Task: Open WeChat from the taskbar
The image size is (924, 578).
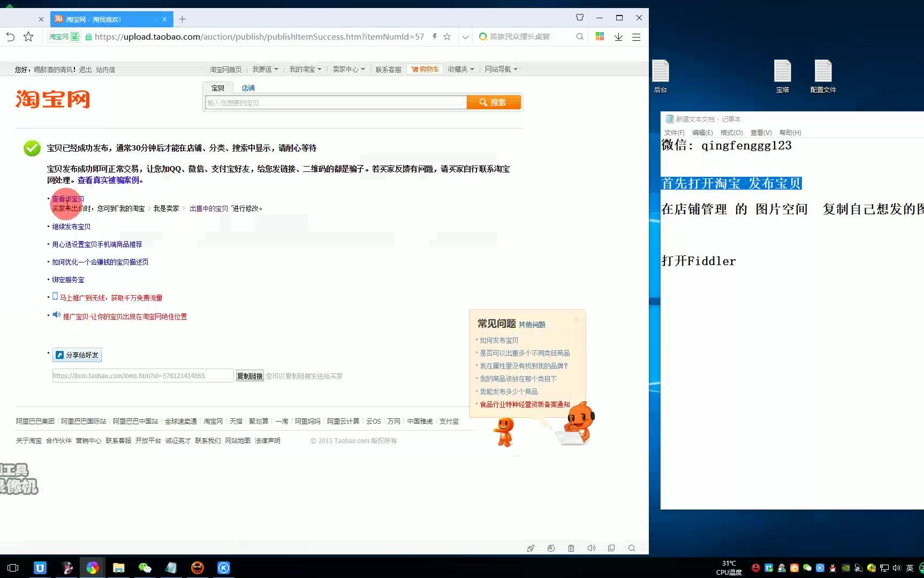Action: 145,568
